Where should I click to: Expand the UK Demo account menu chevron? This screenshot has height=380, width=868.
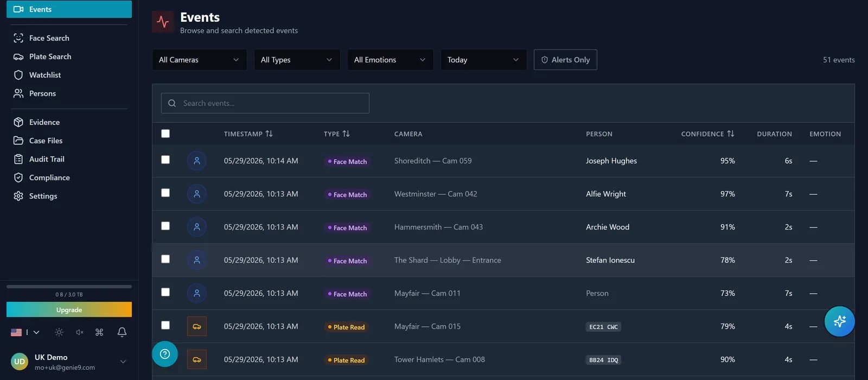[123, 362]
